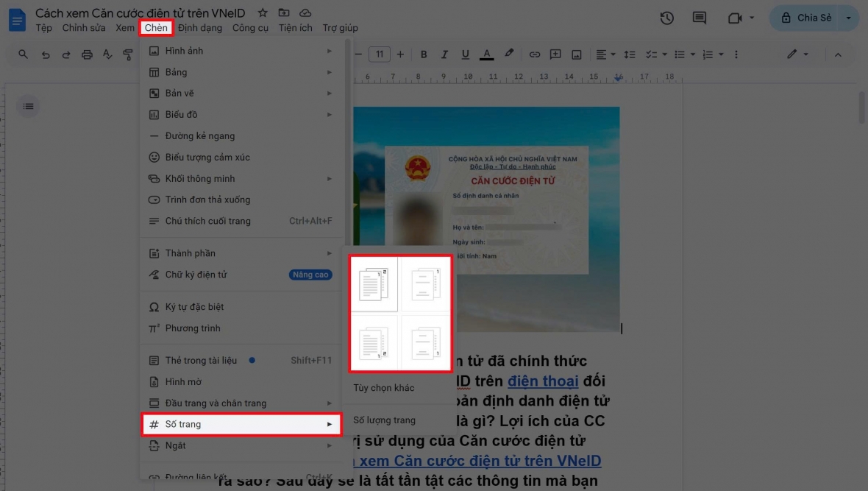Insert Chú thích cuối trang footnote
This screenshot has height=491, width=868.
[x=241, y=221]
